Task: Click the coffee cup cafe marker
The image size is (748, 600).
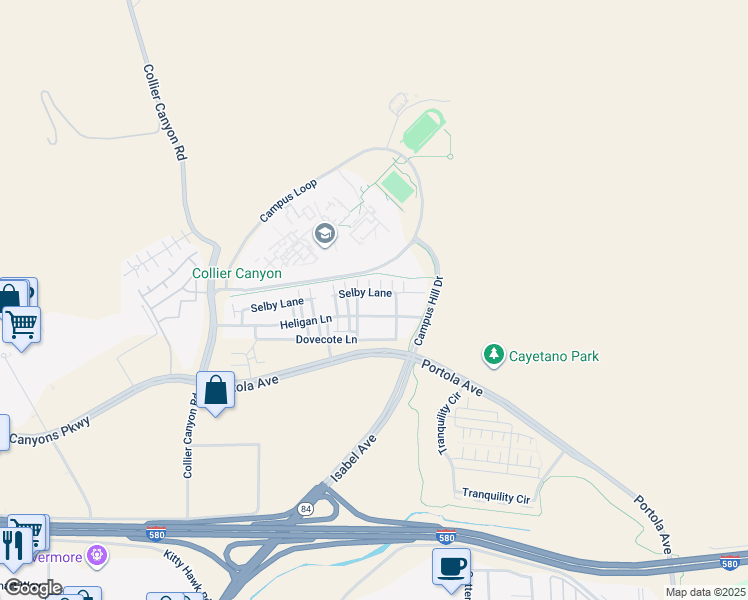Action: [x=451, y=569]
